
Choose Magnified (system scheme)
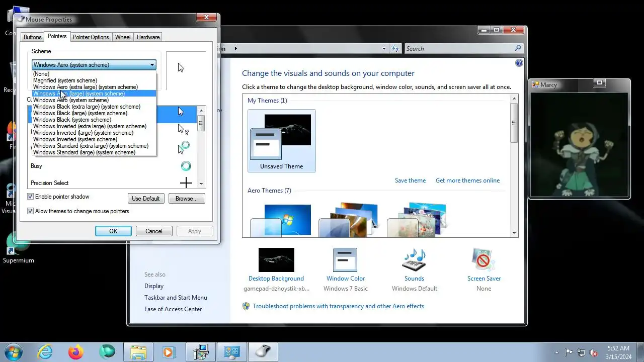coord(94,80)
